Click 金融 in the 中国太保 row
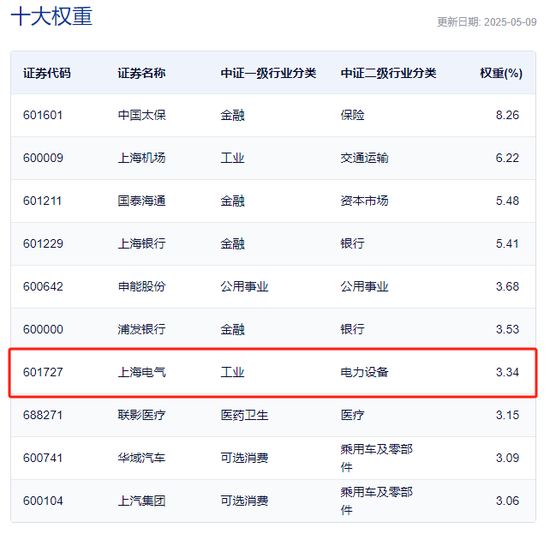The height and width of the screenshot is (534, 550). pyautogui.click(x=233, y=115)
